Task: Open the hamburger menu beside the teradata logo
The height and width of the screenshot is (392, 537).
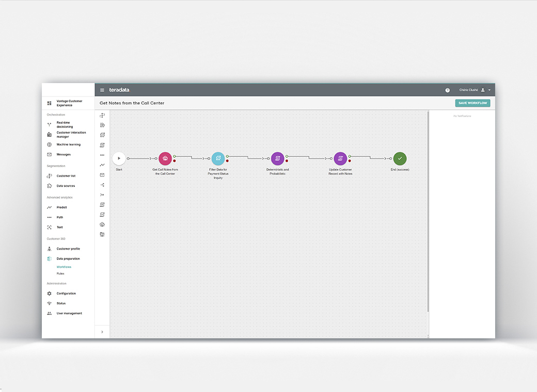Action: click(x=102, y=89)
